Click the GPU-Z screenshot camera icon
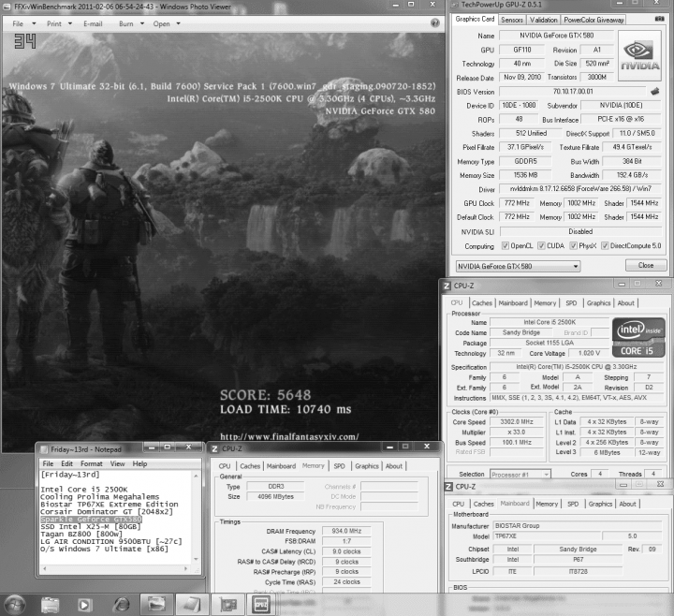Viewport: 674px width, 616px height. (659, 19)
